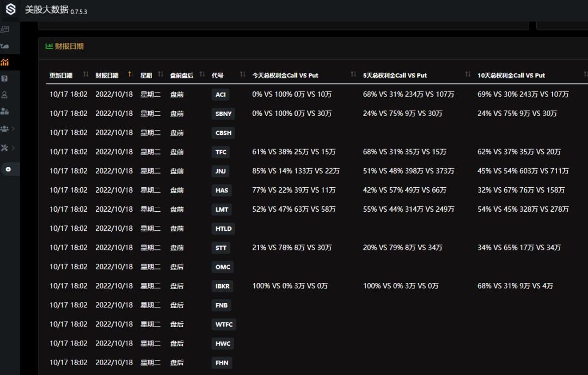
Task: Open the whale sidebar icon
Action: click(4, 46)
